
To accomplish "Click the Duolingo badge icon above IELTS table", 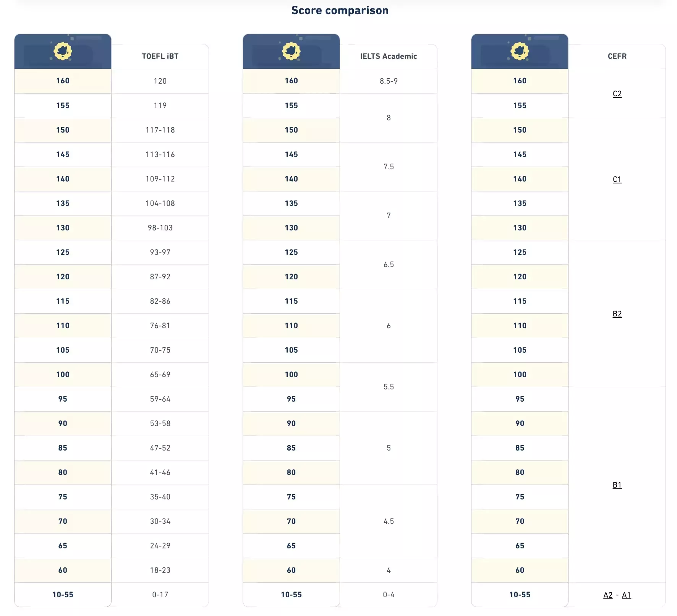I will click(291, 51).
